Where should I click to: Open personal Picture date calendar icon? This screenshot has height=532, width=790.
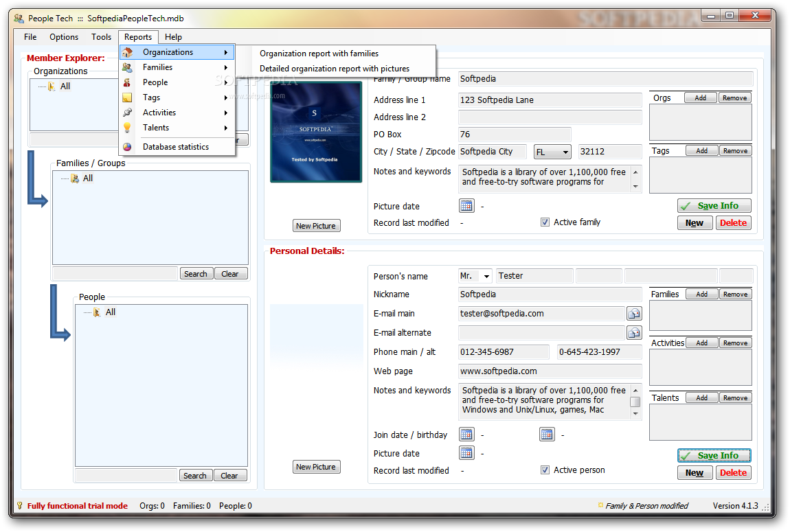[466, 452]
